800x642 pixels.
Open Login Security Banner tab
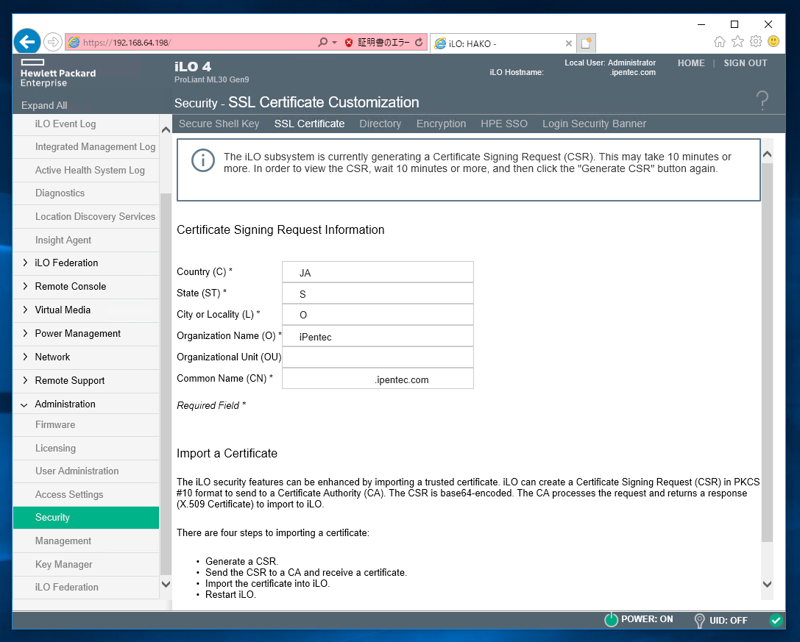click(594, 124)
